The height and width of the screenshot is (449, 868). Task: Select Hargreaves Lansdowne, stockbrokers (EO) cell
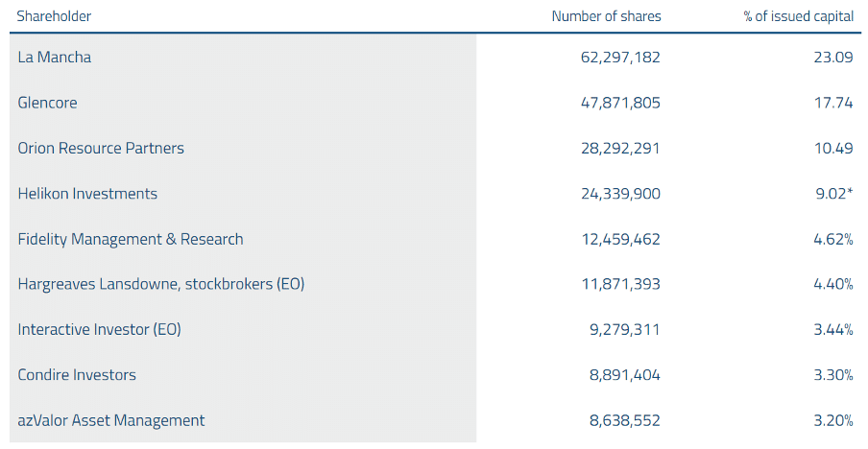click(x=161, y=284)
